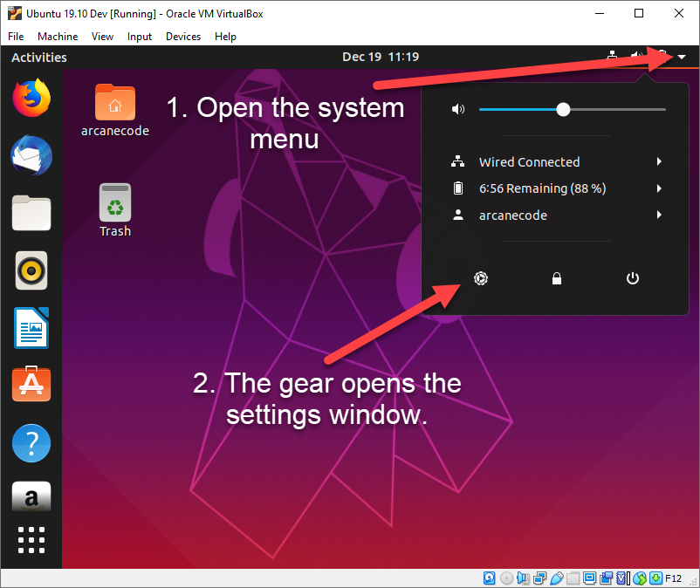The width and height of the screenshot is (700, 588).
Task: Click the USB indicator in VirtualBox status bar
Action: point(557,578)
